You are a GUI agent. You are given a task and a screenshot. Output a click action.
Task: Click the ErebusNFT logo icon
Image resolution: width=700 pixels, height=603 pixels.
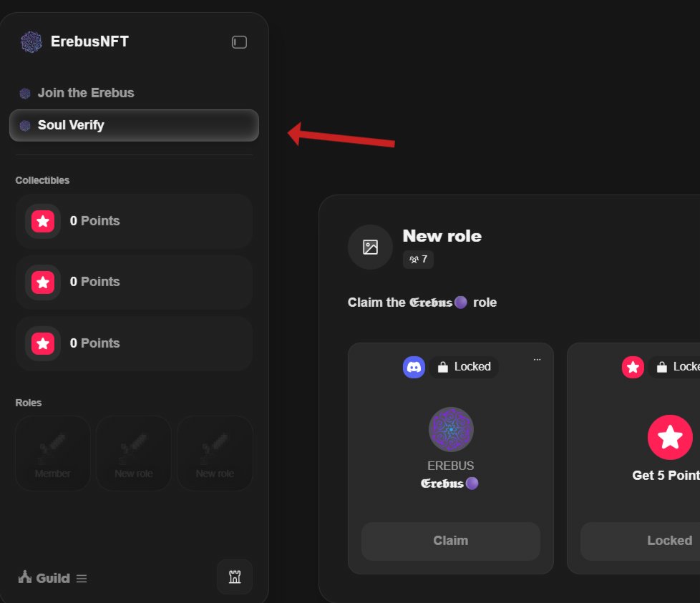click(31, 42)
